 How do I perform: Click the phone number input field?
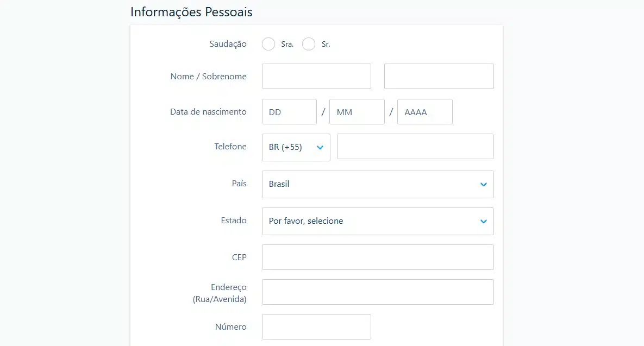[x=415, y=147]
